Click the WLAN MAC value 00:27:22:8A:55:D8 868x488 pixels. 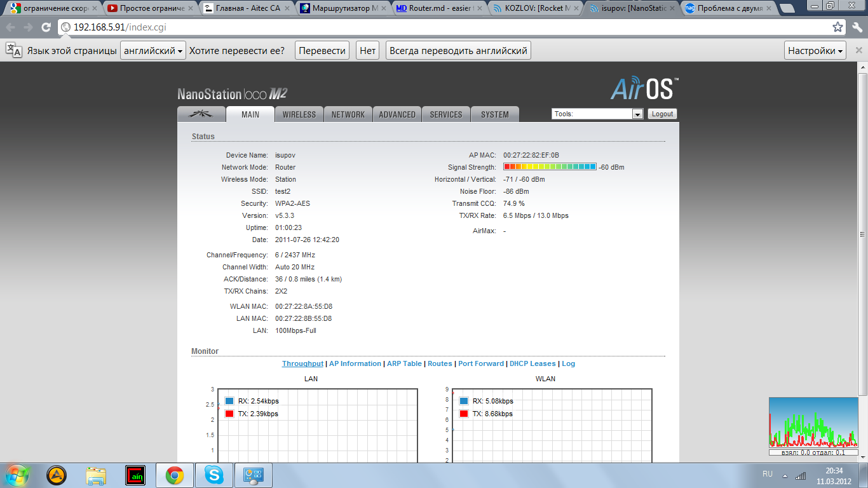coord(304,306)
